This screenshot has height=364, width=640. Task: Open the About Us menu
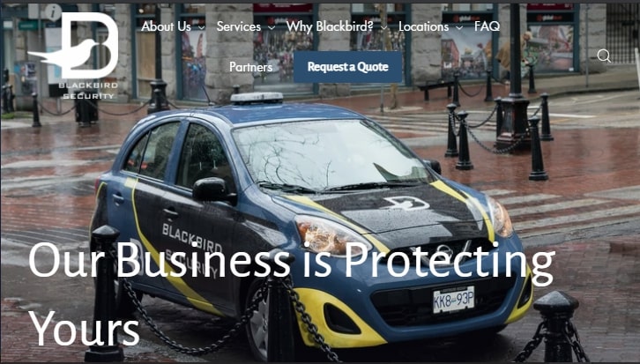[166, 26]
